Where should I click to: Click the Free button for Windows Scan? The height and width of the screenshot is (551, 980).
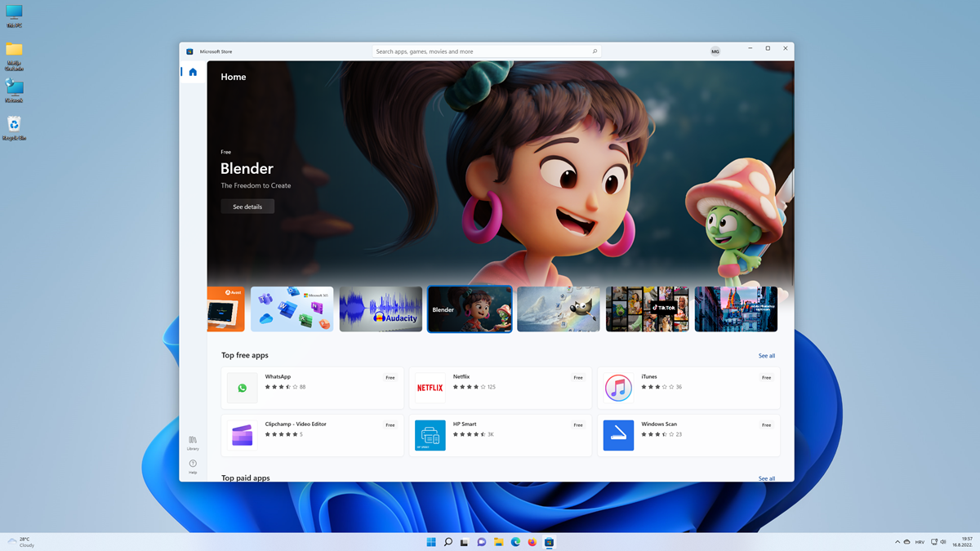pyautogui.click(x=767, y=425)
